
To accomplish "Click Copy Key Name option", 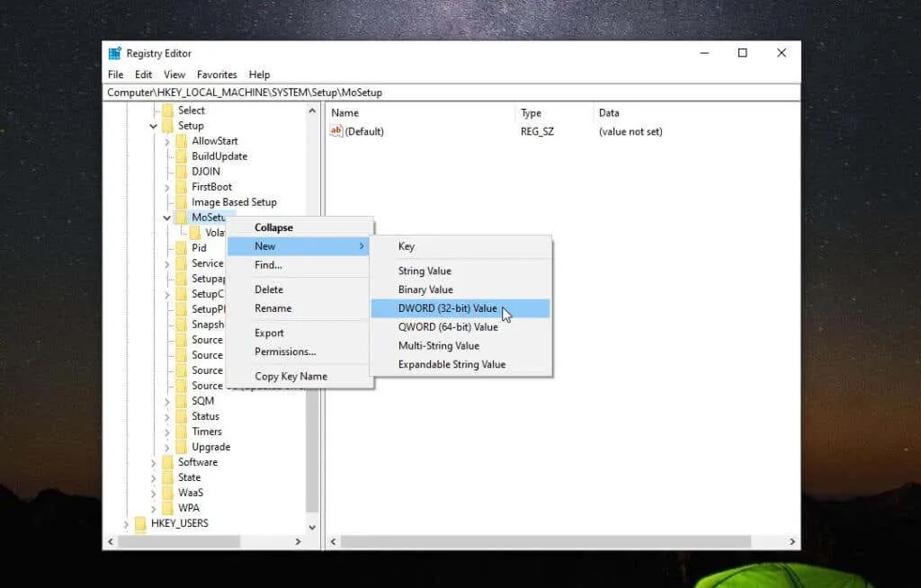I will 291,377.
